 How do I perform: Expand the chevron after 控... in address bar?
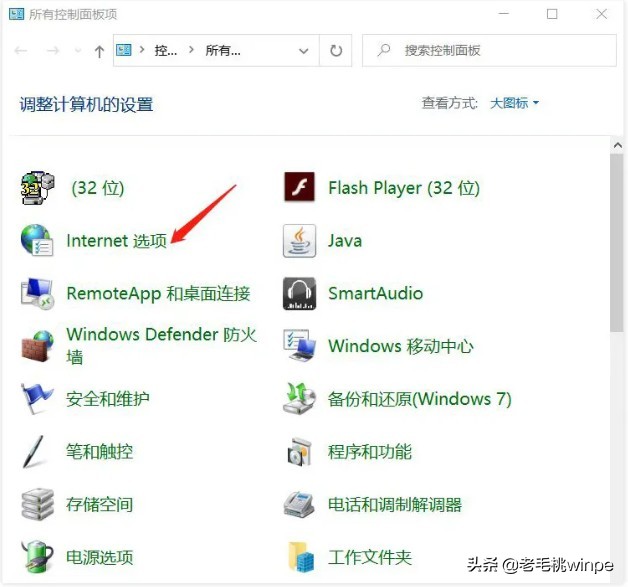click(189, 50)
